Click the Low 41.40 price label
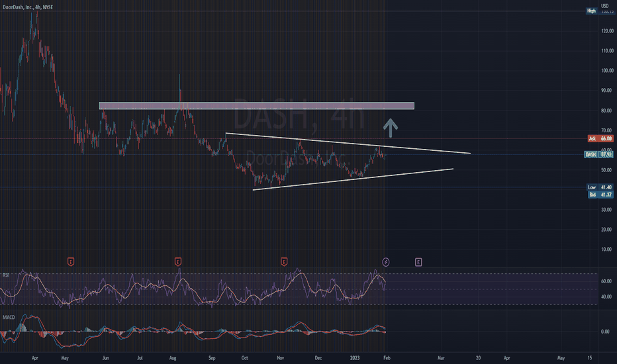The image size is (617, 364). point(600,187)
